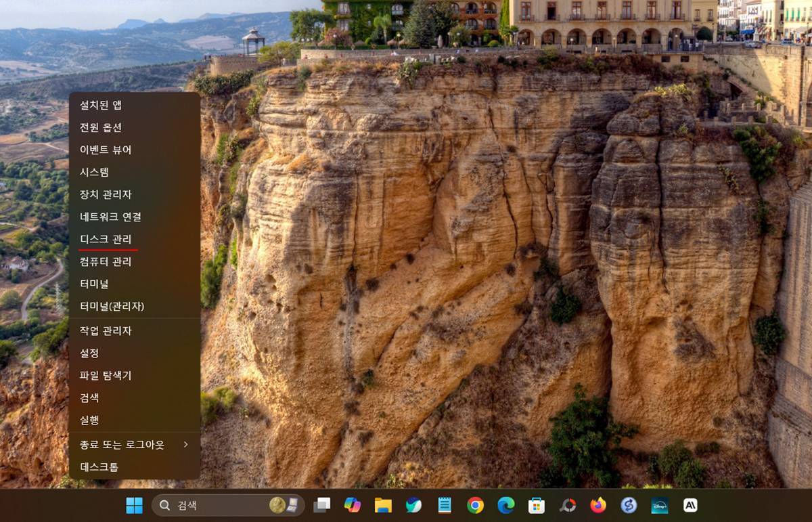Open the white 'A' app on the taskbar
Screen dimensions: 812x522
(690, 505)
